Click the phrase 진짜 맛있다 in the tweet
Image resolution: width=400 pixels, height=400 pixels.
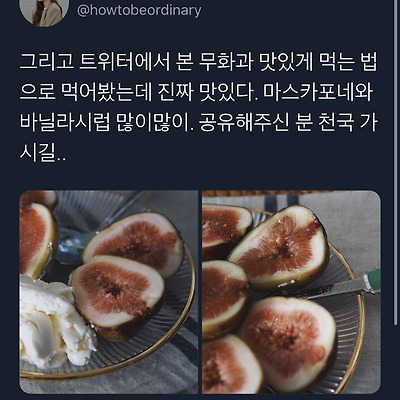click(x=203, y=93)
